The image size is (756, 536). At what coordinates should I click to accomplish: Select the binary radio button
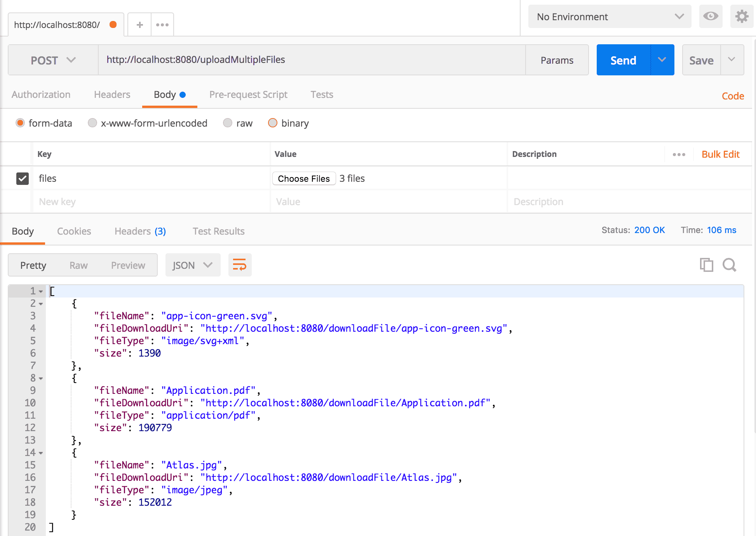272,123
